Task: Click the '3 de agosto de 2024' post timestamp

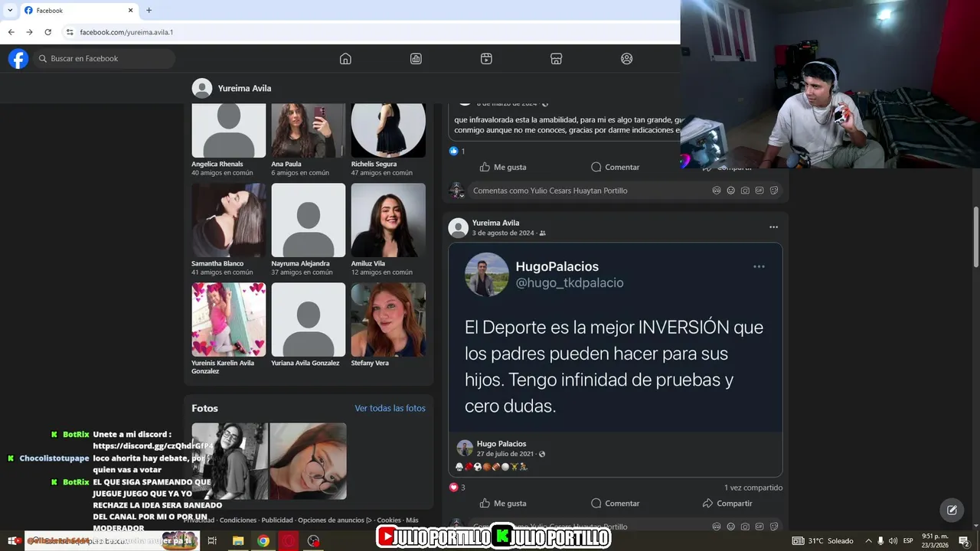Action: (503, 233)
